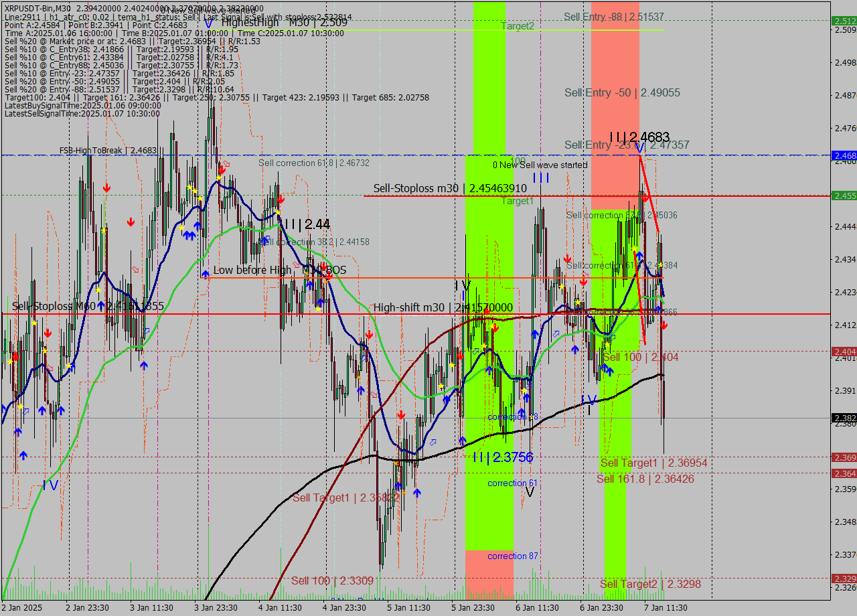The height and width of the screenshot is (616, 857).
Task: Click the '4 Jan 23:30' time axis label
Action: (344, 608)
